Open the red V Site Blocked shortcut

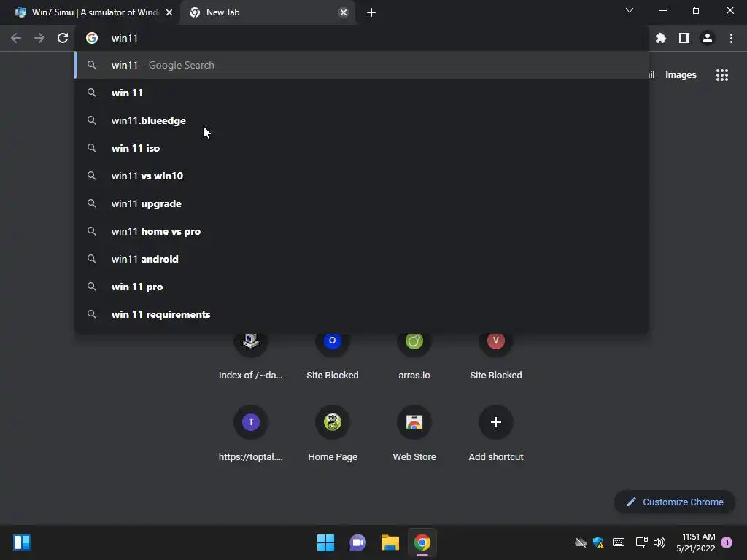496,357
